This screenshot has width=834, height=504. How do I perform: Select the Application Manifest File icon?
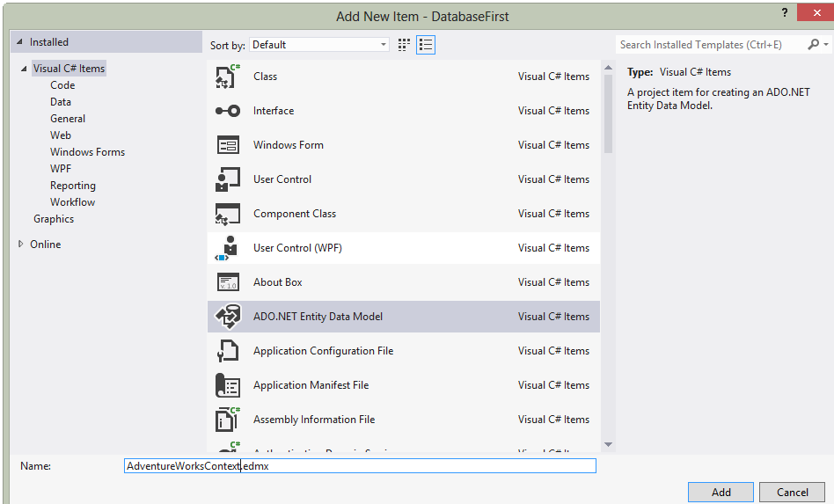tap(228, 385)
